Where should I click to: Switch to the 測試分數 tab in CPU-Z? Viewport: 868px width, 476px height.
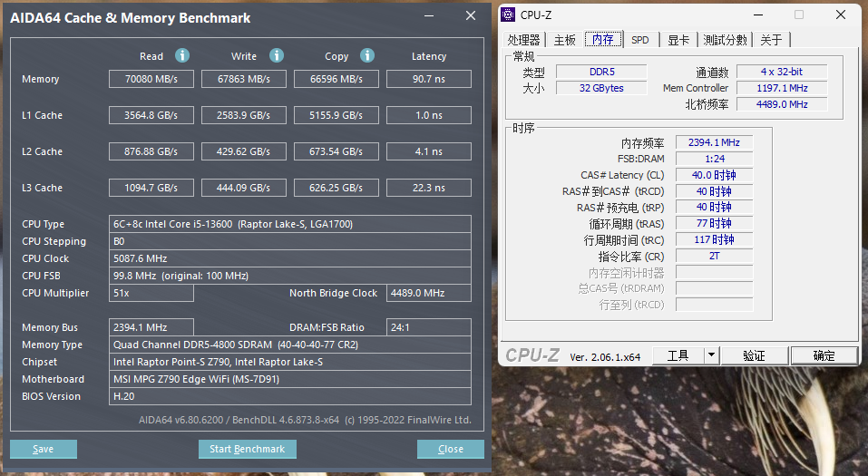point(725,40)
